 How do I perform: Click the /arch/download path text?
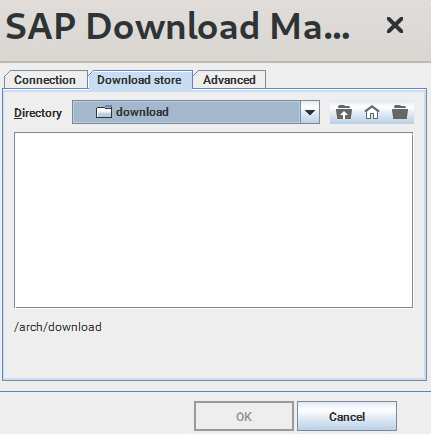58,327
